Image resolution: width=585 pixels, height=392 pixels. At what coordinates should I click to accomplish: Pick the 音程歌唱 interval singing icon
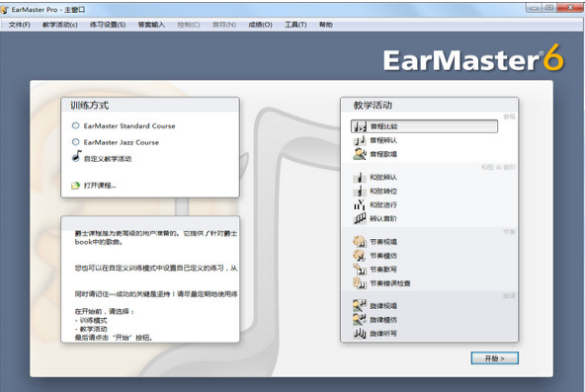click(x=360, y=154)
